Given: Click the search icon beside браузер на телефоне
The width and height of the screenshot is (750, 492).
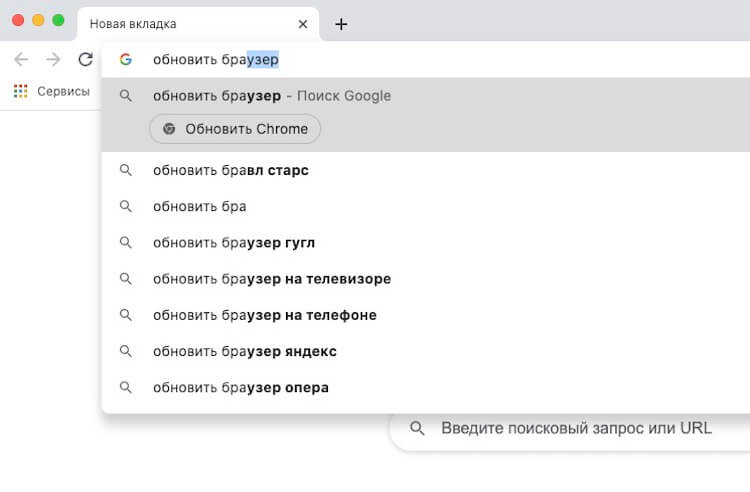Looking at the screenshot, I should (x=126, y=315).
